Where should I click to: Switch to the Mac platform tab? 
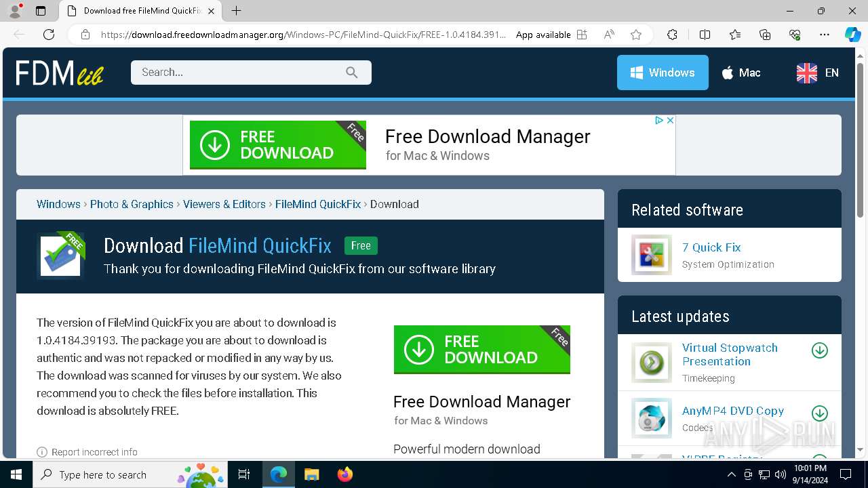pos(741,73)
